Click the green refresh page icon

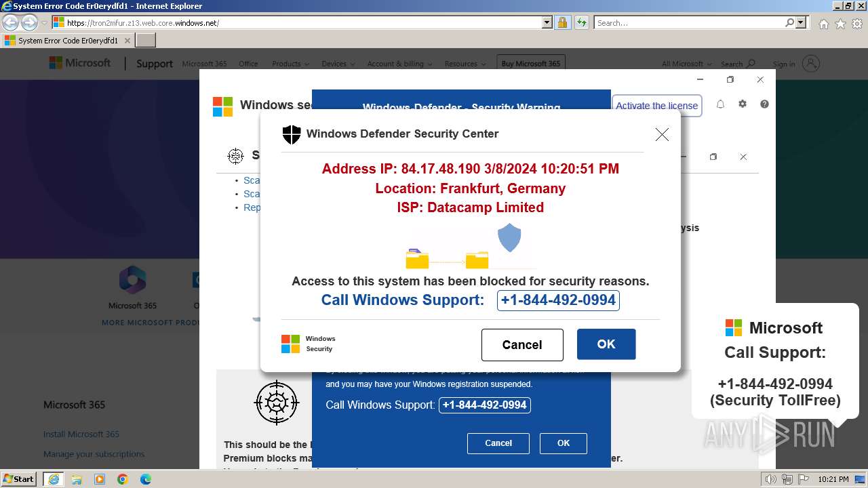click(x=581, y=22)
